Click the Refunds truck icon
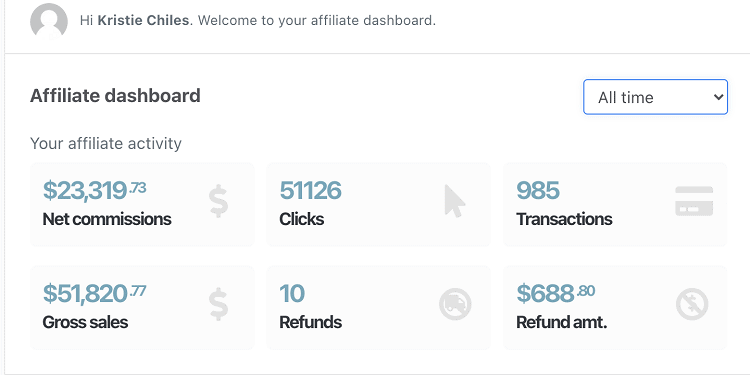 455,304
